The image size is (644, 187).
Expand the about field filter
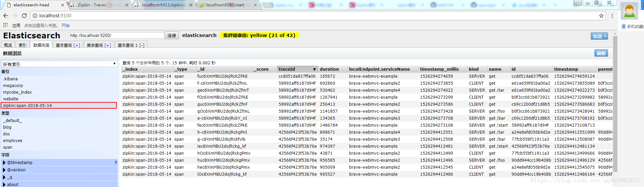coord(4,184)
